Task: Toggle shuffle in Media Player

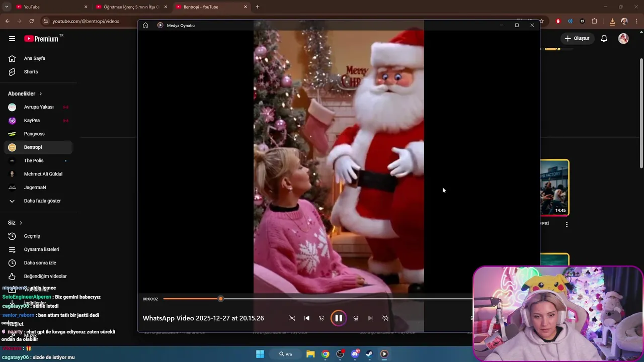Action: 292,318
